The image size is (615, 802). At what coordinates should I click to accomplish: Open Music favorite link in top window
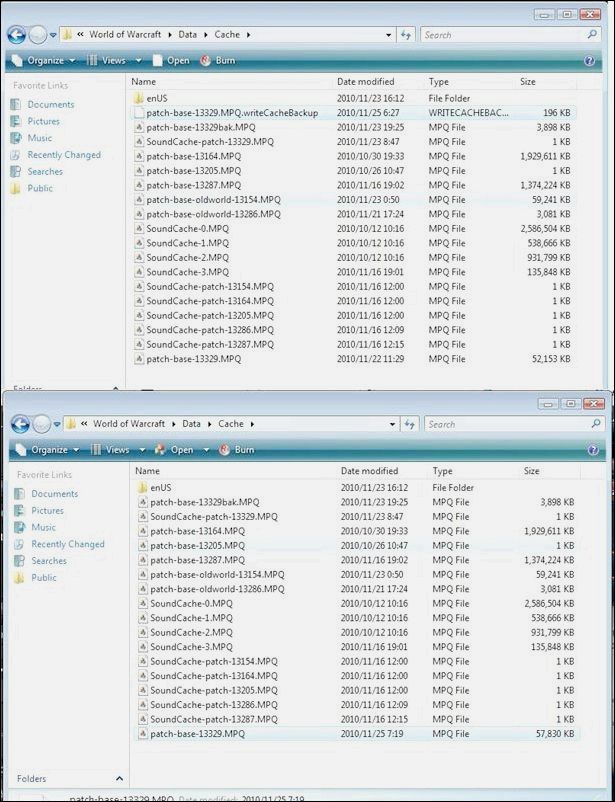40,138
